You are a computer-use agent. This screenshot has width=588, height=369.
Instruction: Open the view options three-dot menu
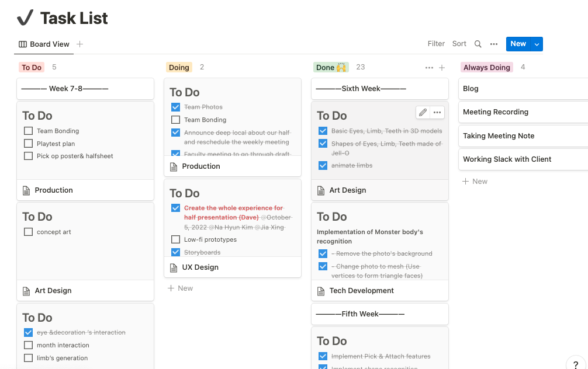click(494, 44)
